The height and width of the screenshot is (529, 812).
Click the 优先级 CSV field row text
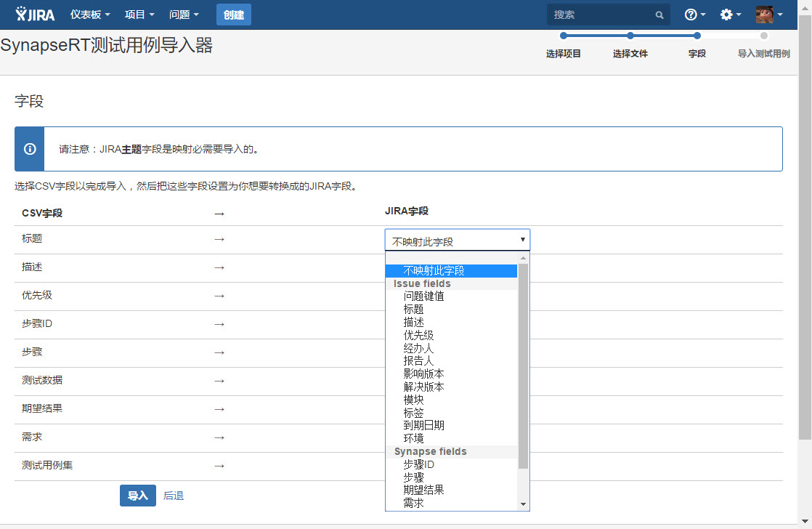coord(37,295)
